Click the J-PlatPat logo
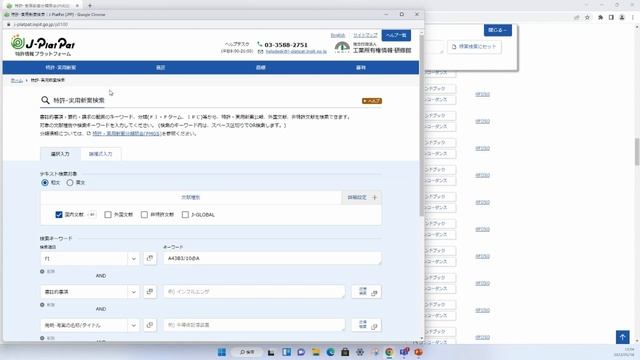The height and width of the screenshot is (360, 640). point(43,46)
